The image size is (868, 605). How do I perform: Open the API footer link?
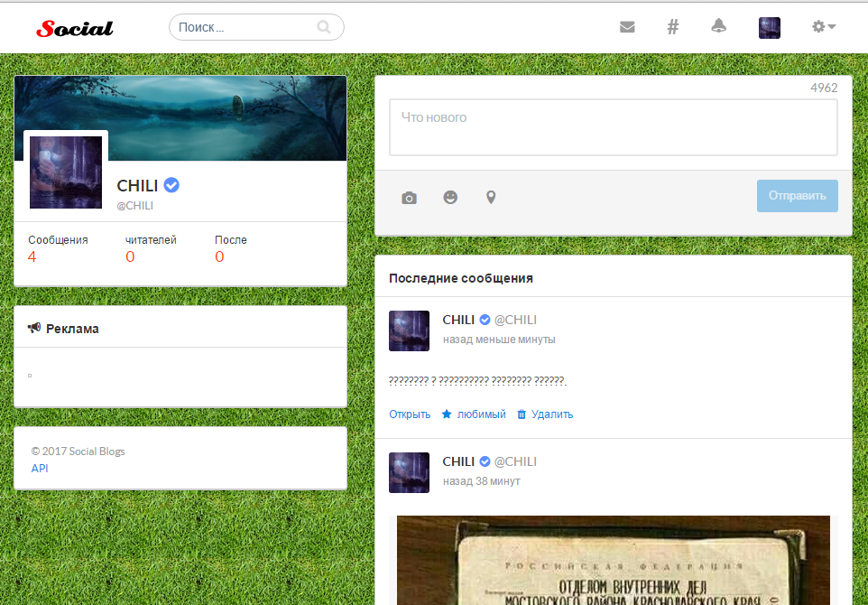point(40,469)
